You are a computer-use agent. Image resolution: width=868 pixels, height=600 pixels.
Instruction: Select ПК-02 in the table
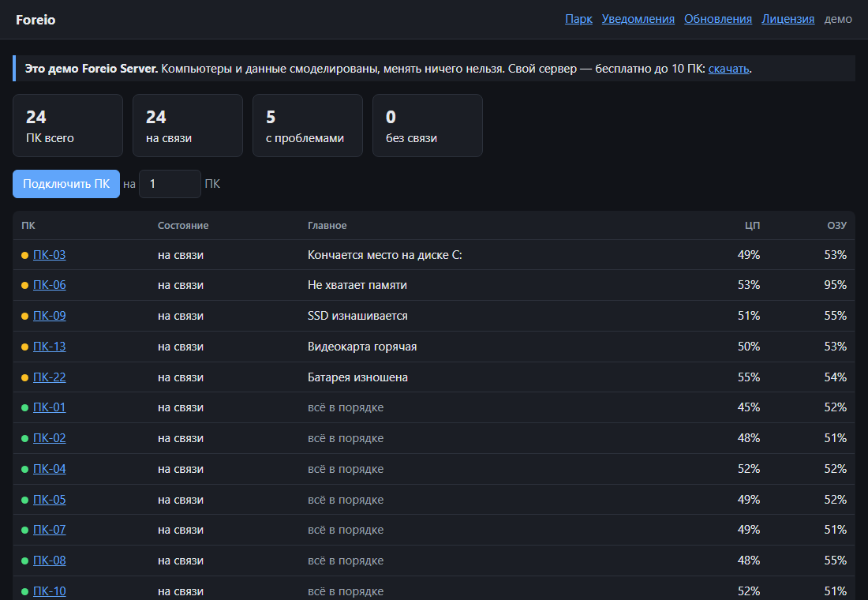point(49,438)
